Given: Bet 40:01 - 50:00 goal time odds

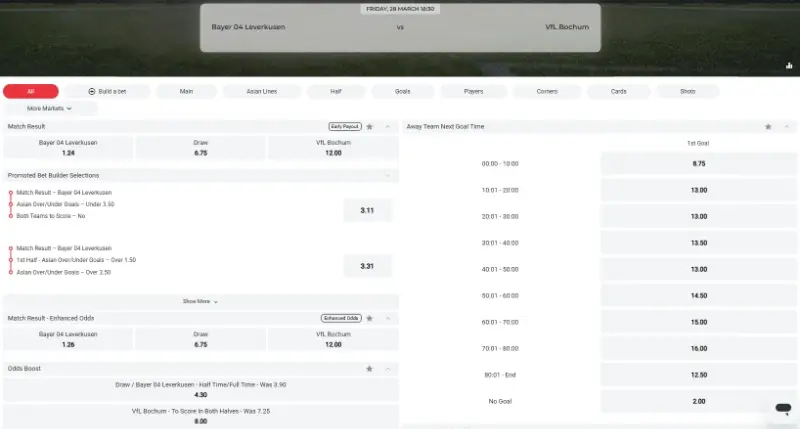Looking at the screenshot, I should (698, 269).
